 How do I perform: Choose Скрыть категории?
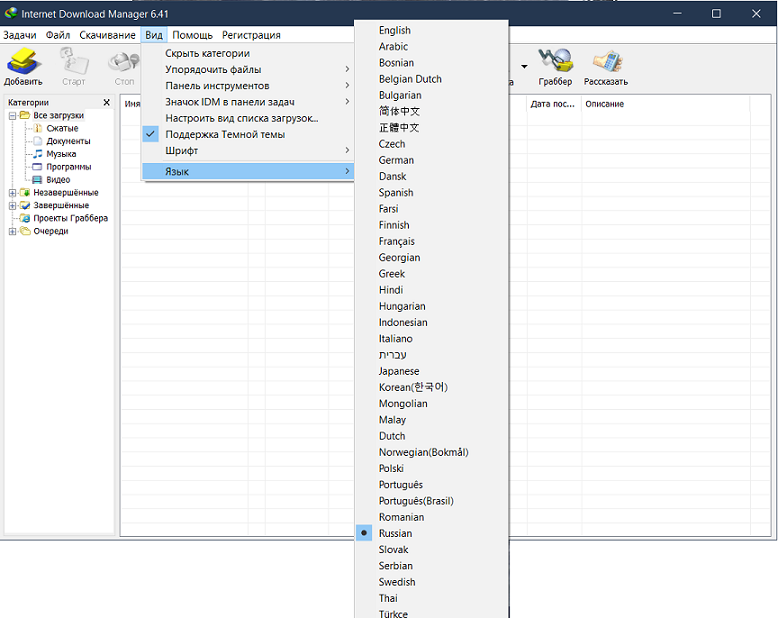point(248,53)
